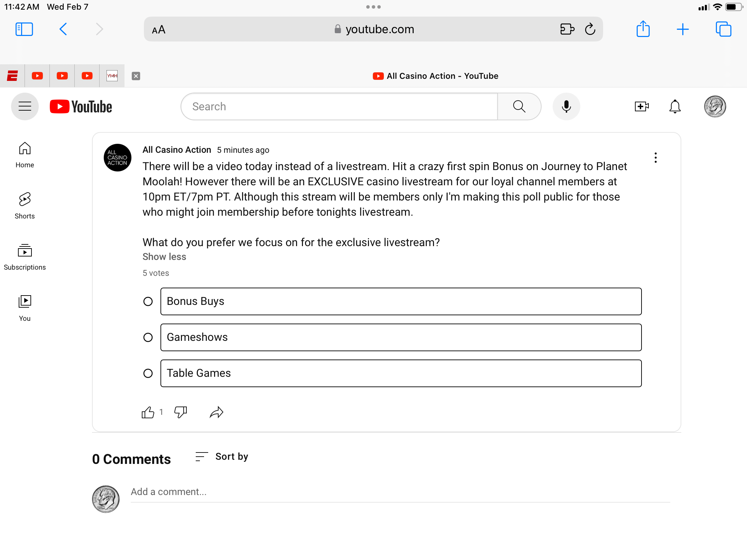
Task: Open the Sort by comments dropdown
Action: pyautogui.click(x=222, y=457)
